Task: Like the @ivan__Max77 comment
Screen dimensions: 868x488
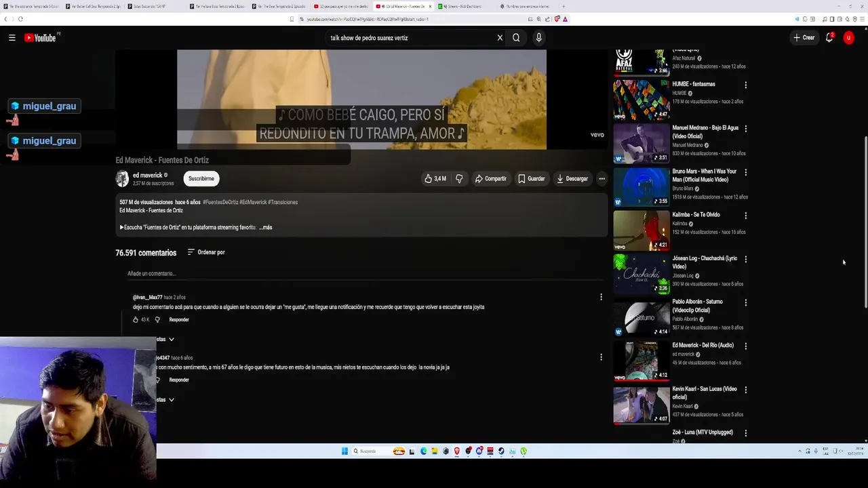Action: click(x=136, y=320)
